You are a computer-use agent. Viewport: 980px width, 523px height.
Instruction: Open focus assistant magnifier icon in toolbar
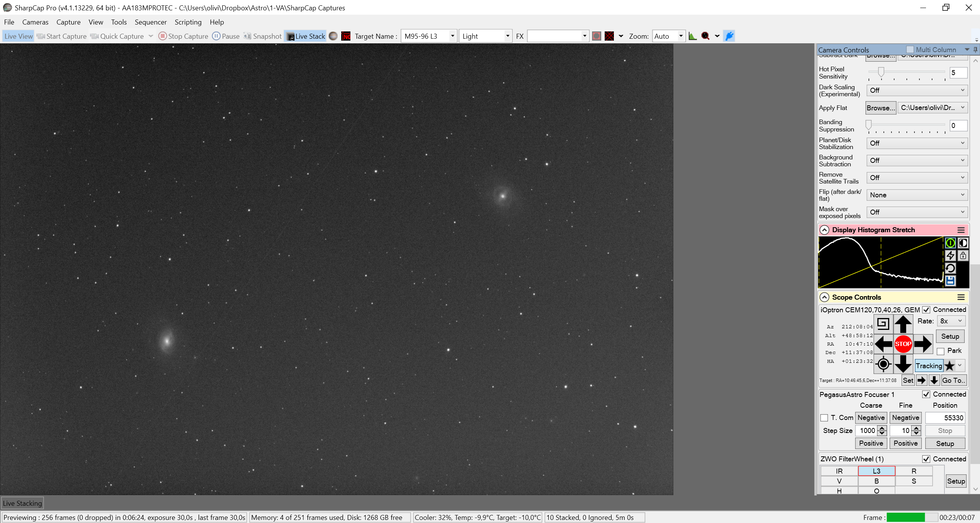pyautogui.click(x=705, y=36)
